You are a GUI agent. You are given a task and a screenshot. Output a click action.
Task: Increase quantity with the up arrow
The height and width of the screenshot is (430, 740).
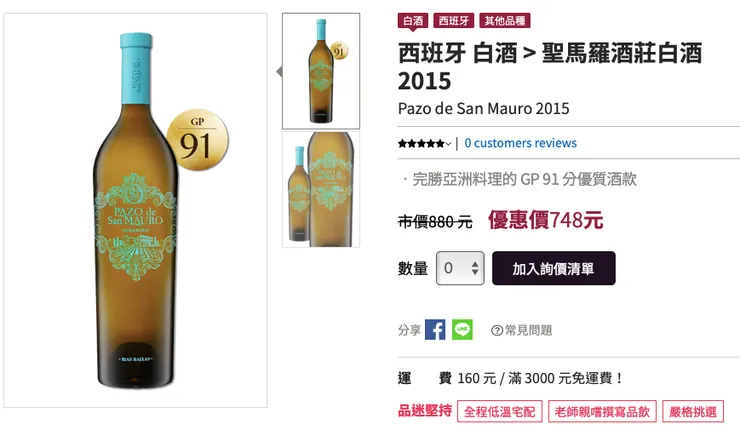tap(475, 264)
